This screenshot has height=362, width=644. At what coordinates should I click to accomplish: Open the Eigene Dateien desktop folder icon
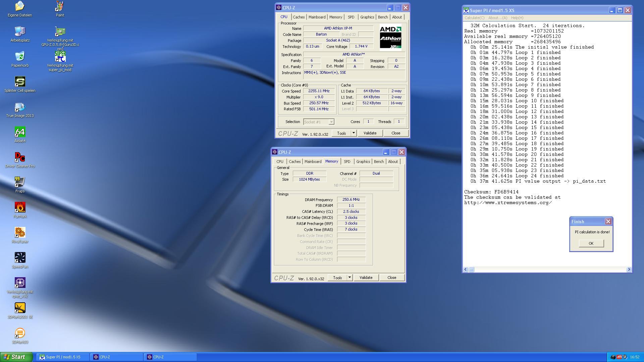(20, 6)
